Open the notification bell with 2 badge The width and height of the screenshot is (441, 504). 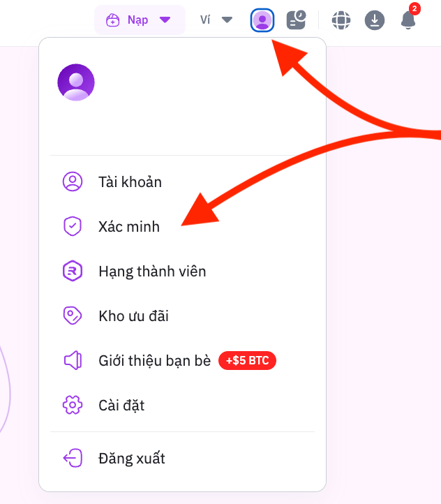pyautogui.click(x=409, y=18)
